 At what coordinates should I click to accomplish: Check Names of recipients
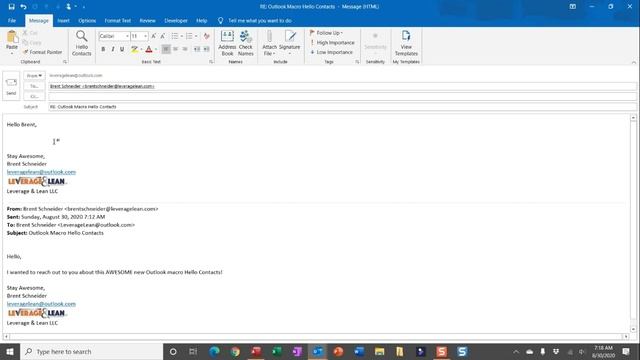pyautogui.click(x=246, y=43)
